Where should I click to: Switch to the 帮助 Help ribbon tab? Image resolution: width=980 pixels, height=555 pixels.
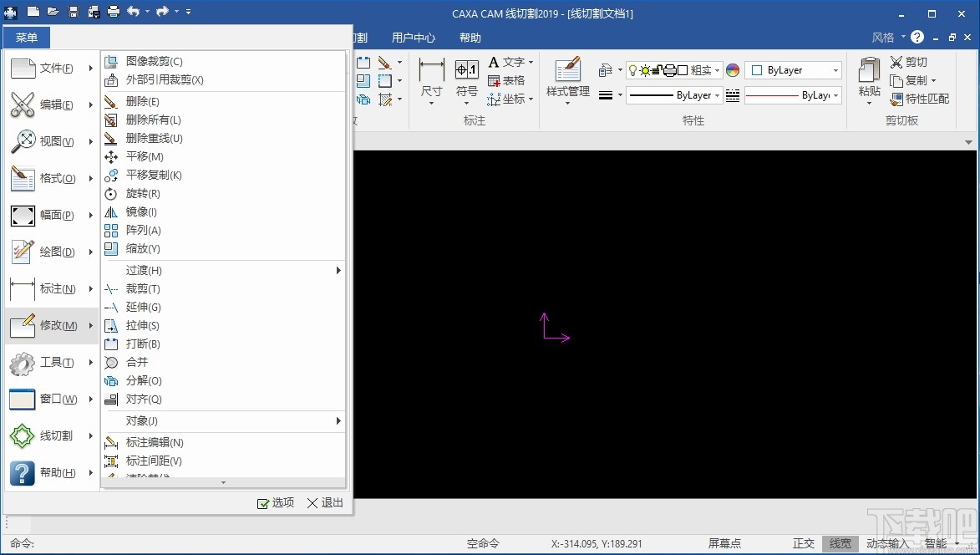coord(470,38)
